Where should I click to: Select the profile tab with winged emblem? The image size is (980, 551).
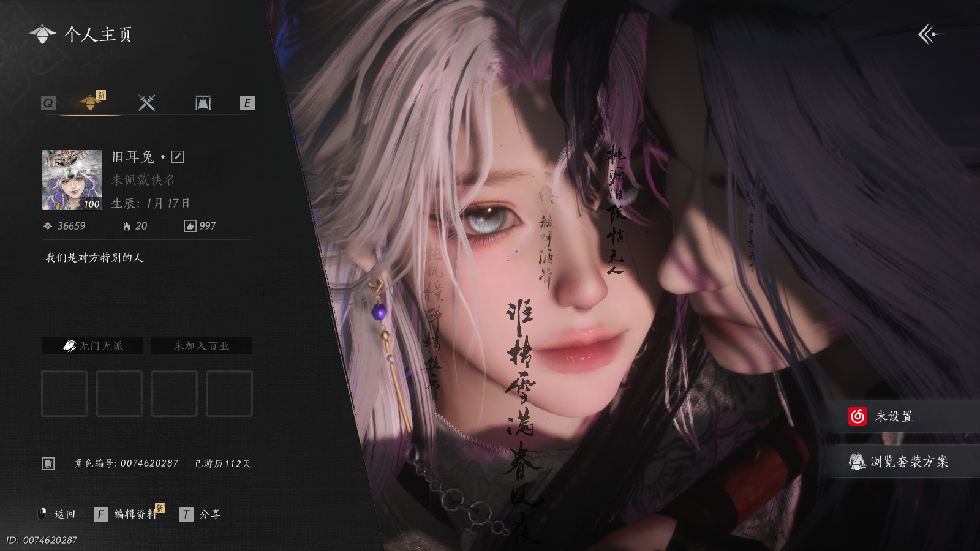point(91,102)
